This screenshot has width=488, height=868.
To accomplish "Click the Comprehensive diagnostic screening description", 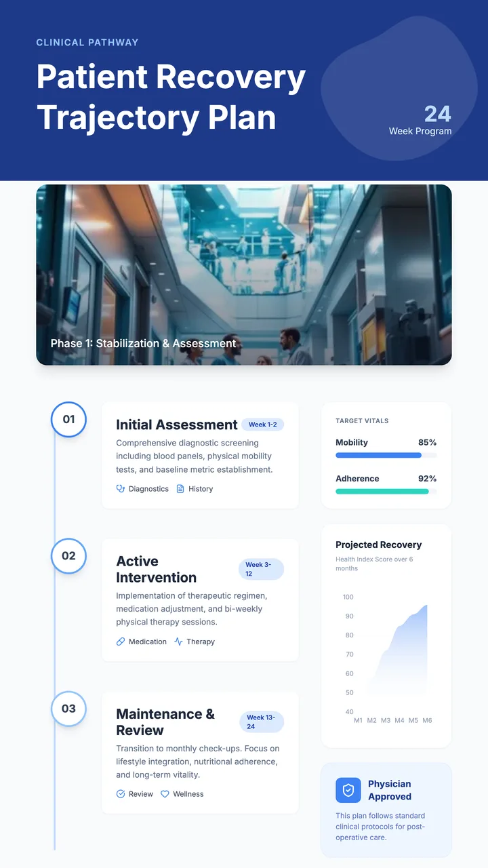I will [x=195, y=456].
